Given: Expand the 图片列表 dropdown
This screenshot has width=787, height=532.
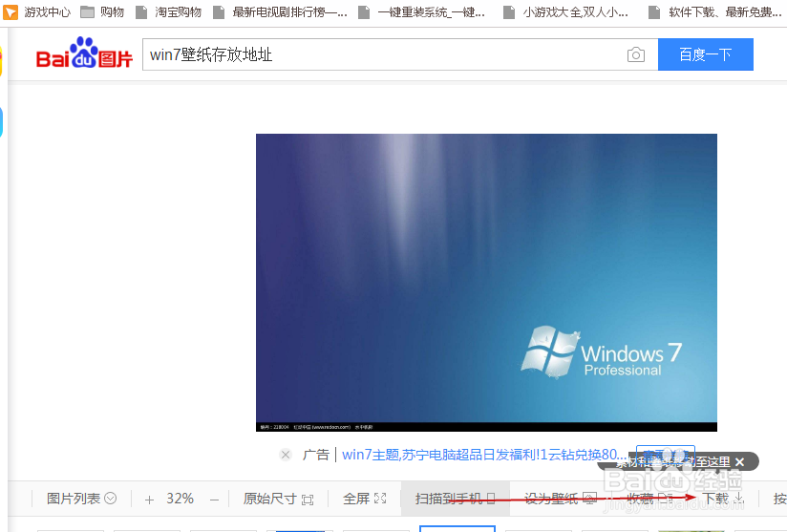Looking at the screenshot, I should coord(81,499).
